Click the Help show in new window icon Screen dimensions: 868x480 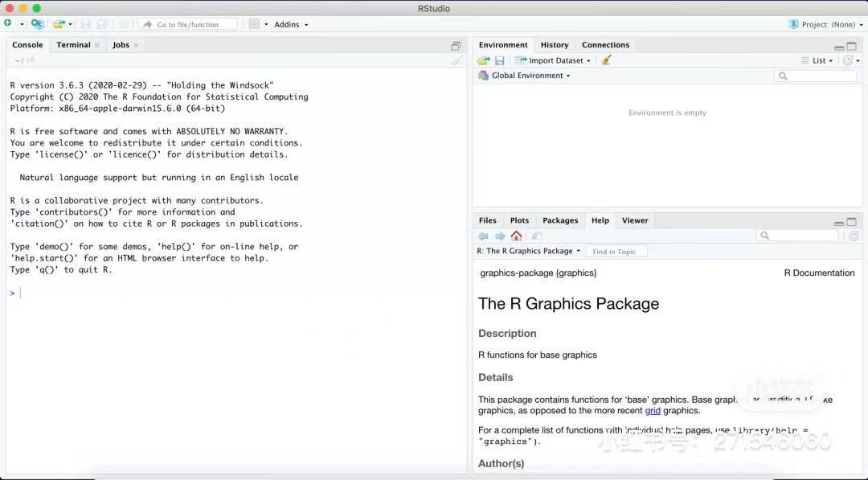point(536,236)
